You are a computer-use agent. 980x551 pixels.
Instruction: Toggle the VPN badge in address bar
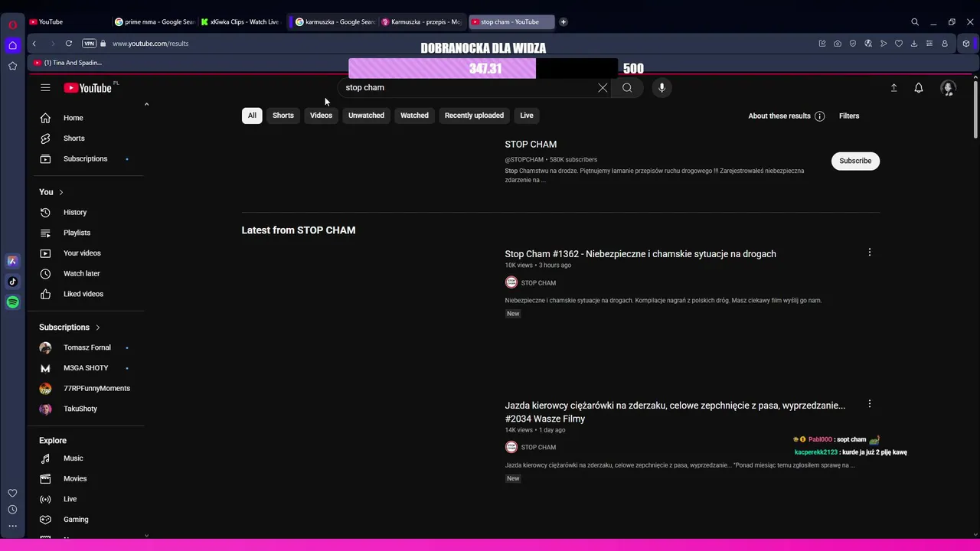click(89, 44)
